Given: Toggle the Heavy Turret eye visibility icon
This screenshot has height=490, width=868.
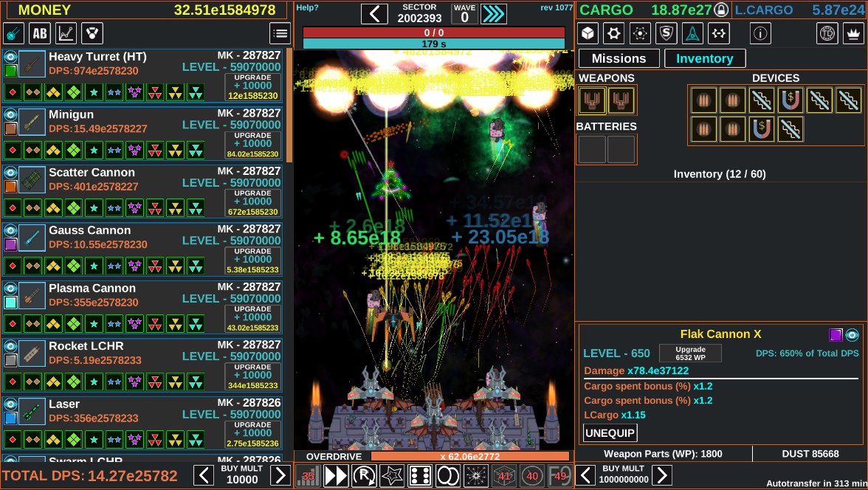Looking at the screenshot, I should pos(10,56).
